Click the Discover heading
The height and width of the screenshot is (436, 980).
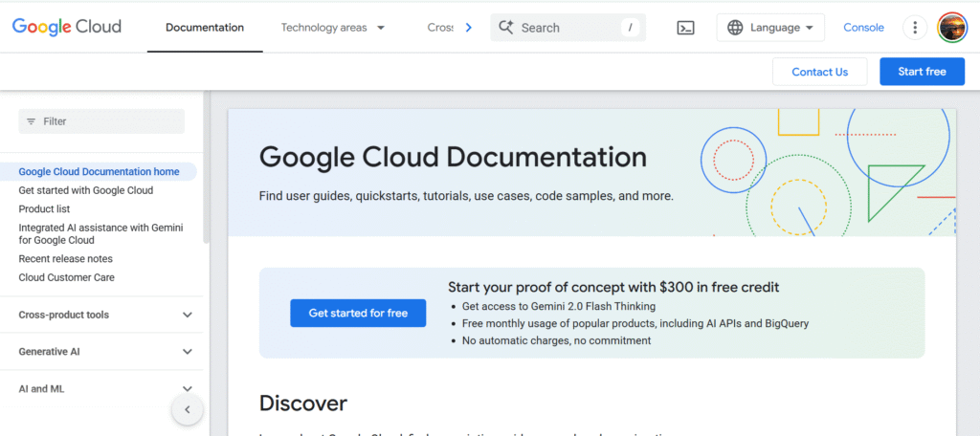[303, 403]
